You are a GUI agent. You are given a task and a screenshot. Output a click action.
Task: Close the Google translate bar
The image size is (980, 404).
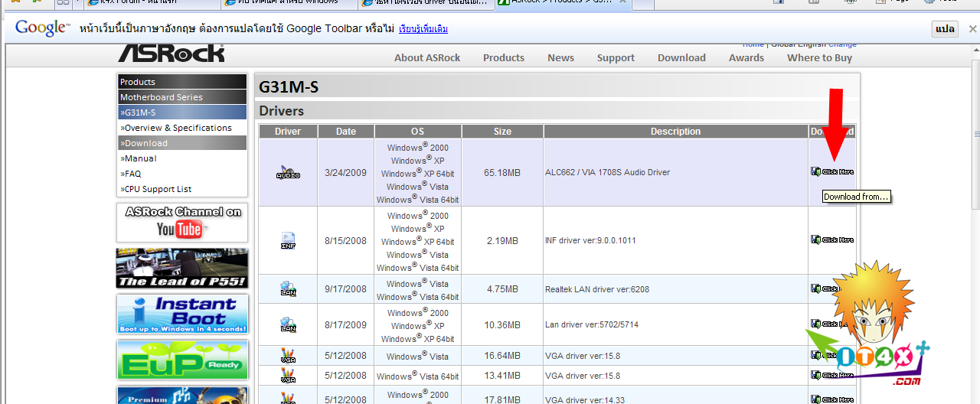pyautogui.click(x=972, y=29)
